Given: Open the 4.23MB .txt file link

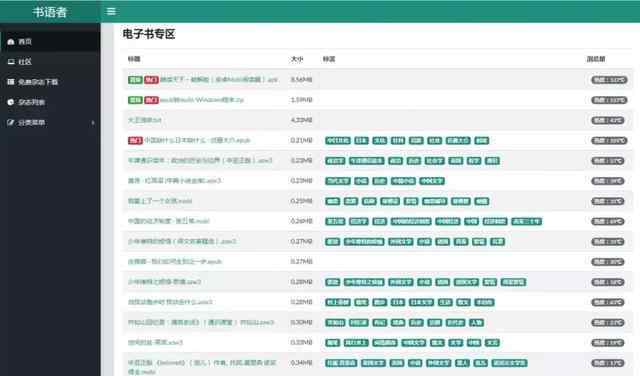Looking at the screenshot, I should (144, 120).
